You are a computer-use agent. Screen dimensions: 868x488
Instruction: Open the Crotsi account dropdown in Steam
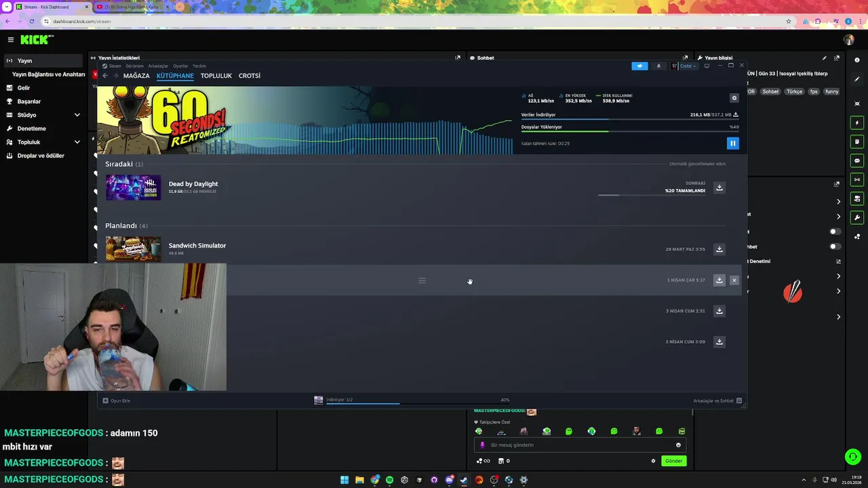(684, 66)
